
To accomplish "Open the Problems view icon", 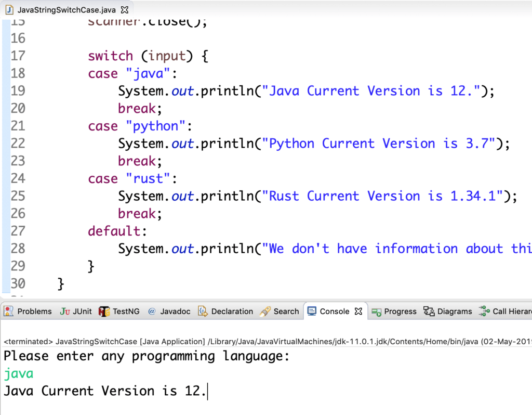I will pos(8,311).
